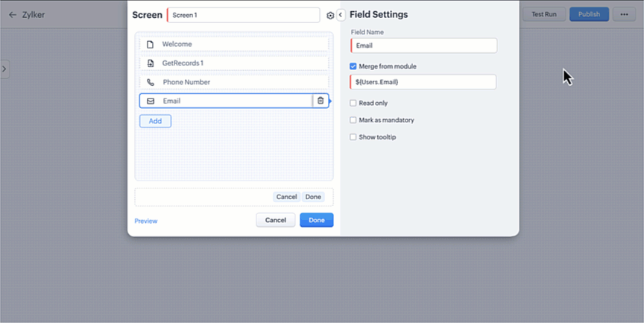
Task: Click the Publish button
Action: [x=589, y=14]
